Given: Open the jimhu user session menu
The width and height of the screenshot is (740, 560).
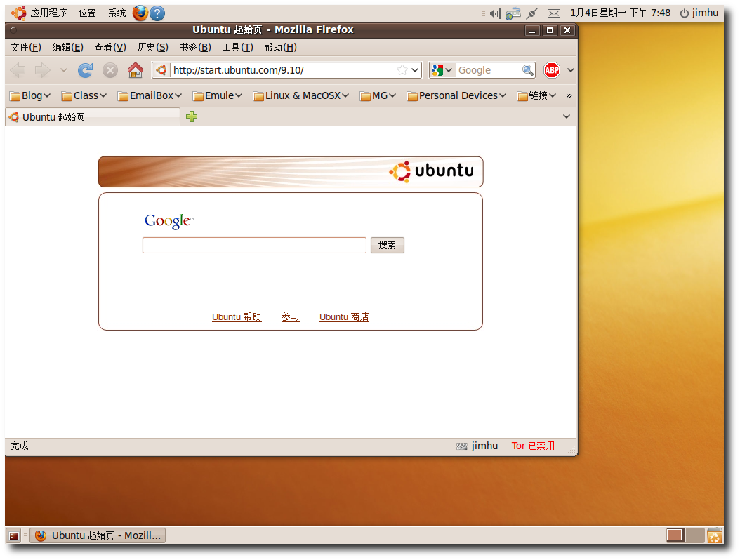Looking at the screenshot, I should click(x=699, y=13).
